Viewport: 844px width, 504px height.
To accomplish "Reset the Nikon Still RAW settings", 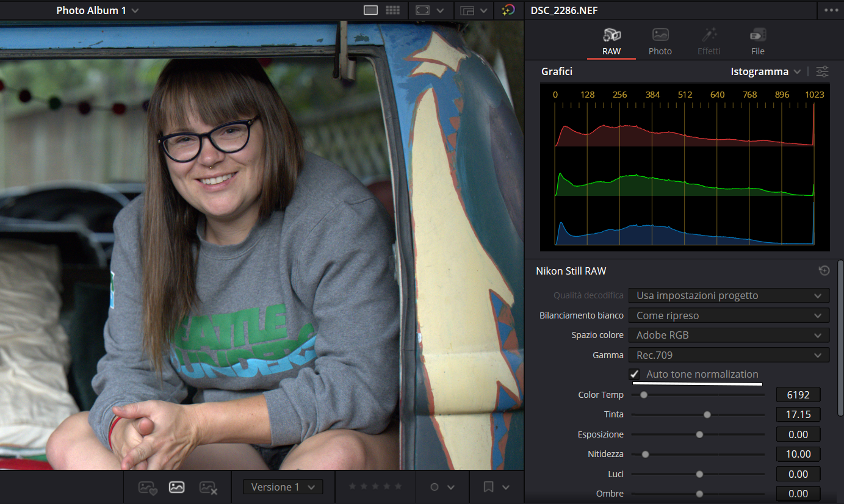I will point(824,271).
